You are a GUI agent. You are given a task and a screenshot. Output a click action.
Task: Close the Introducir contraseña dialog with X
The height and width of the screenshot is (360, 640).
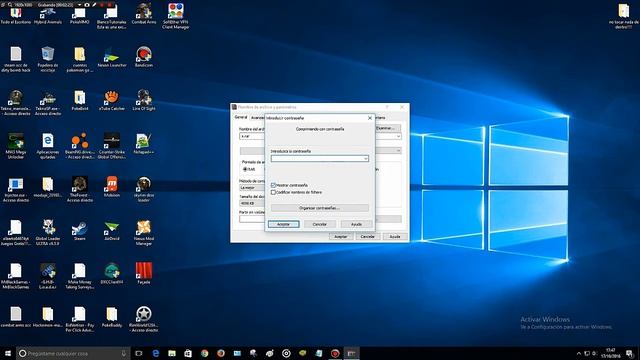click(370, 118)
